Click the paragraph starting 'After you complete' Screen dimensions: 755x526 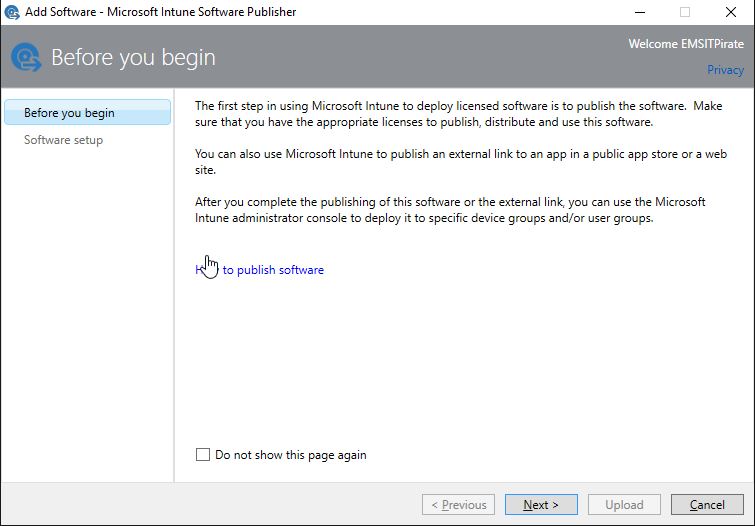click(x=450, y=210)
